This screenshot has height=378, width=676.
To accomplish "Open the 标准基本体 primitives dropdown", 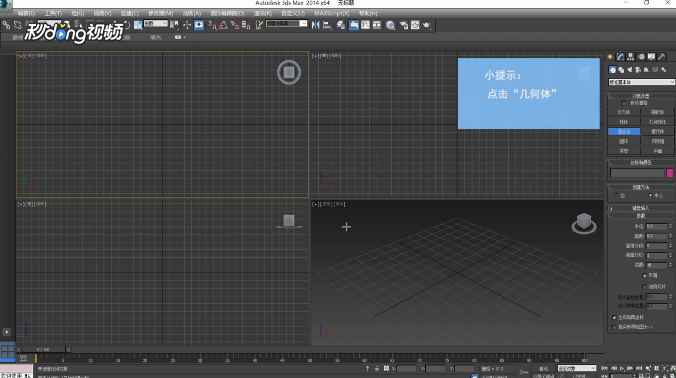I will click(x=642, y=82).
